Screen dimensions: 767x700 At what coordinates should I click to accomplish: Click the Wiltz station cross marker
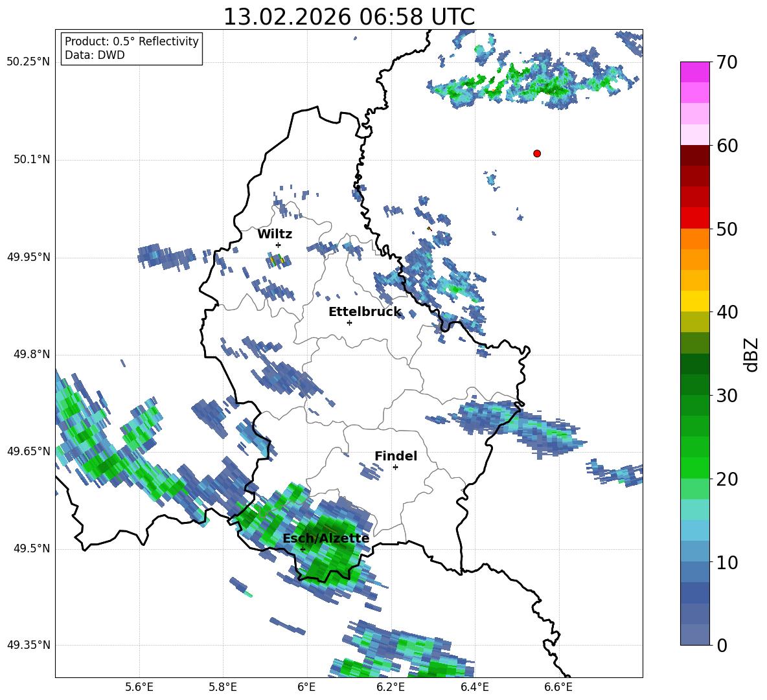click(x=279, y=245)
